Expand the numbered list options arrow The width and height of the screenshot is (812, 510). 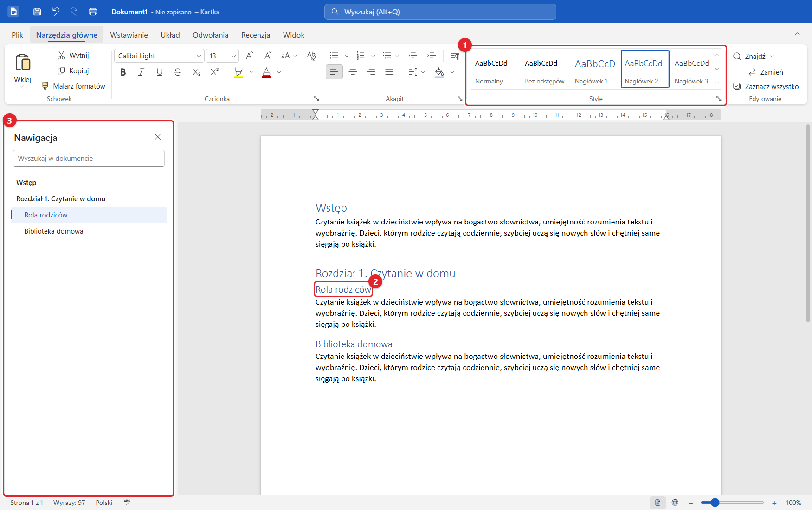click(x=373, y=56)
